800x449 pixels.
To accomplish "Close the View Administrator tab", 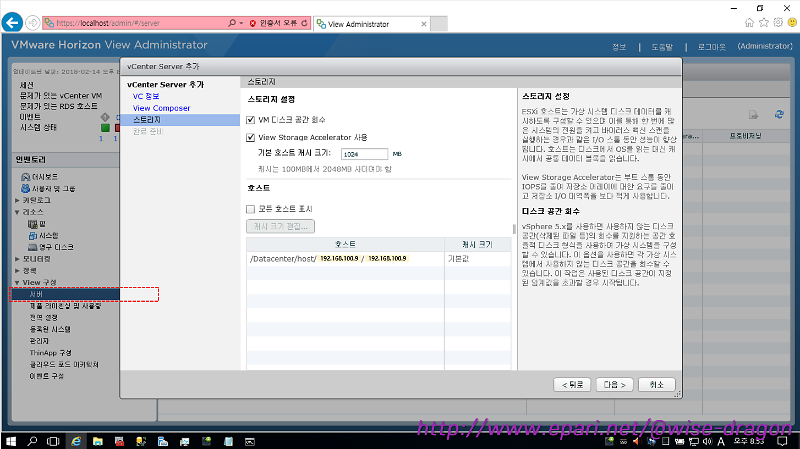I will pos(424,24).
